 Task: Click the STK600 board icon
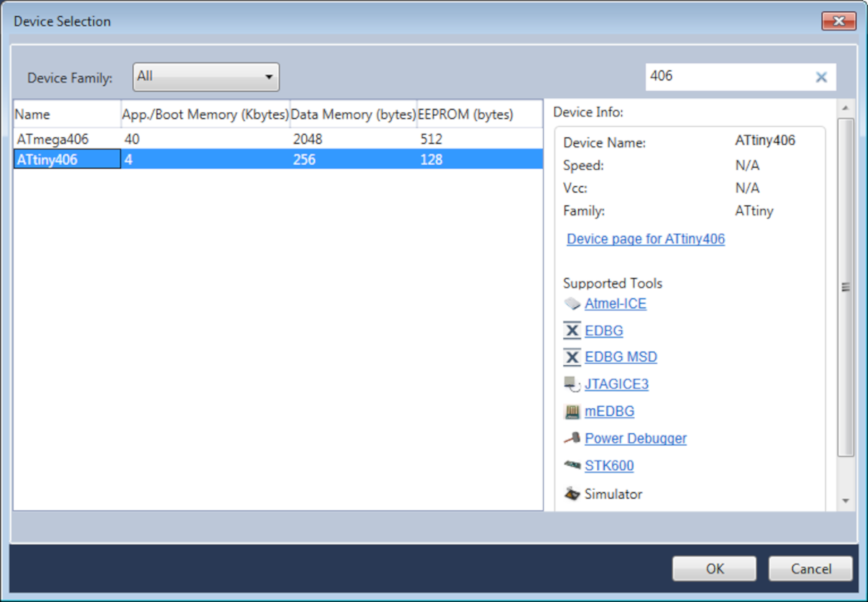pos(572,466)
